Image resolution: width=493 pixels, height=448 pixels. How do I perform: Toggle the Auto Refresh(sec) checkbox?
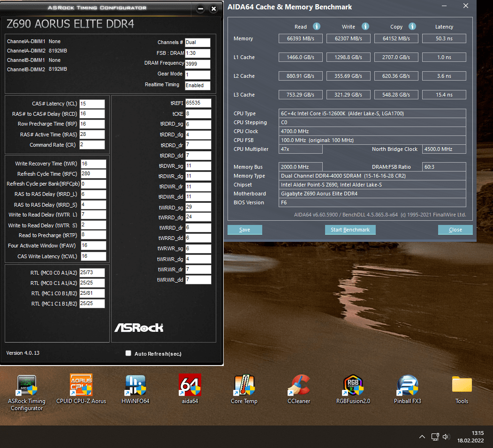[128, 353]
